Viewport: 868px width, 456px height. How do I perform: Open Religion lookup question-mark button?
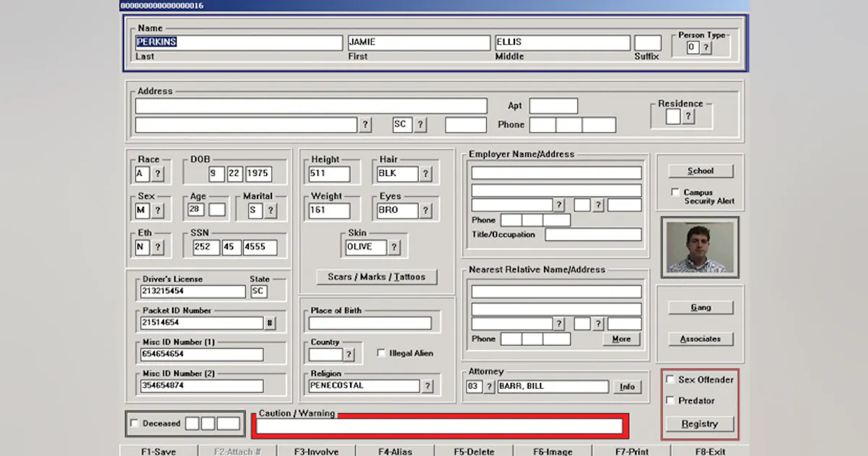tap(427, 386)
